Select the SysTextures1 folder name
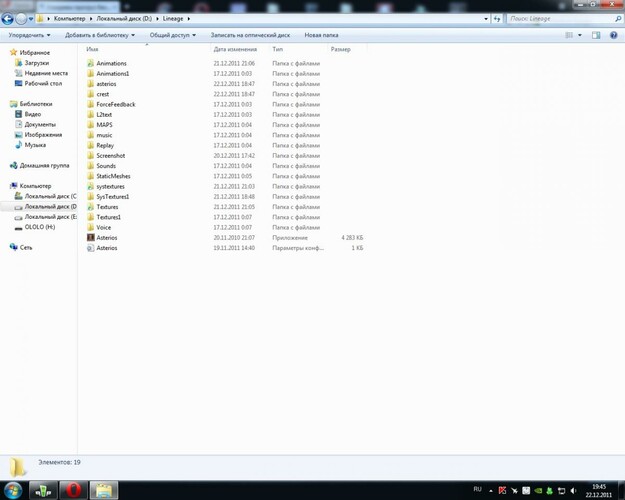Viewport: 625px width, 500px height. [113, 197]
